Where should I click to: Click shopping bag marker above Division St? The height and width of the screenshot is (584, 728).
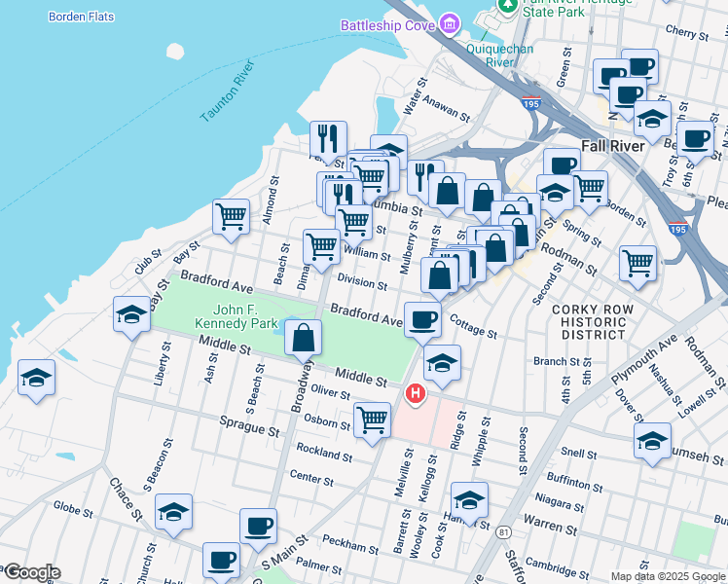[x=439, y=276]
